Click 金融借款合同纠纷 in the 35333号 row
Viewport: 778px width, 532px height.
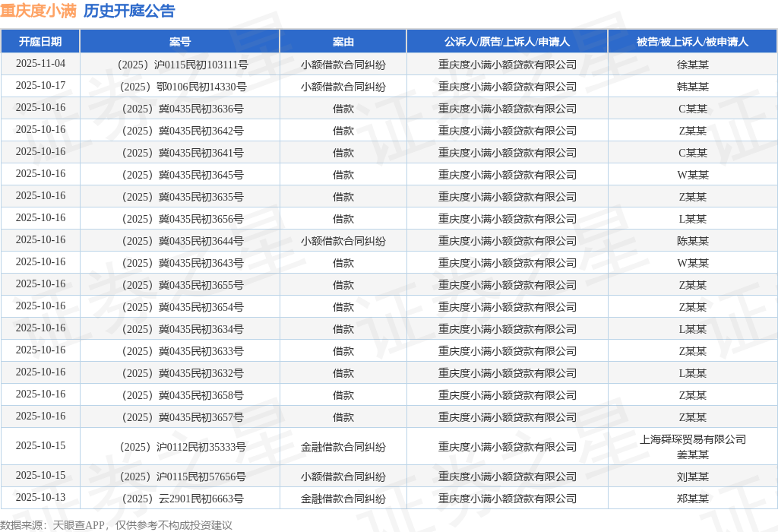click(343, 447)
